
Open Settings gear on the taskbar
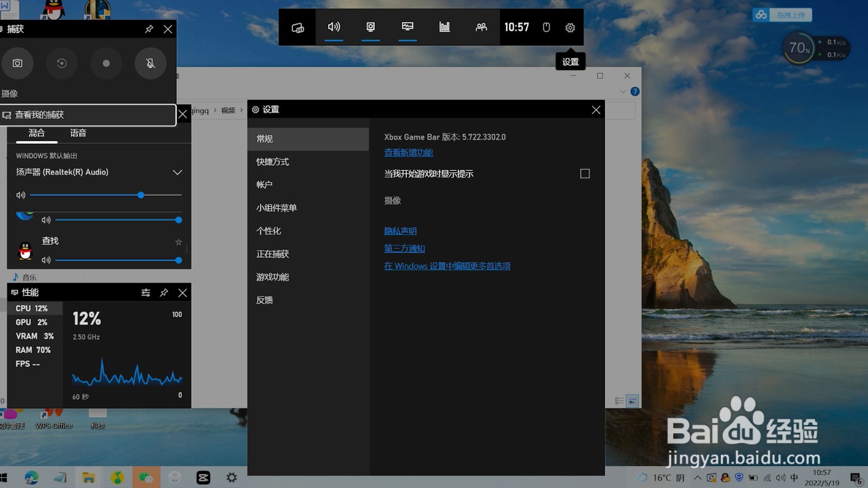click(232, 478)
